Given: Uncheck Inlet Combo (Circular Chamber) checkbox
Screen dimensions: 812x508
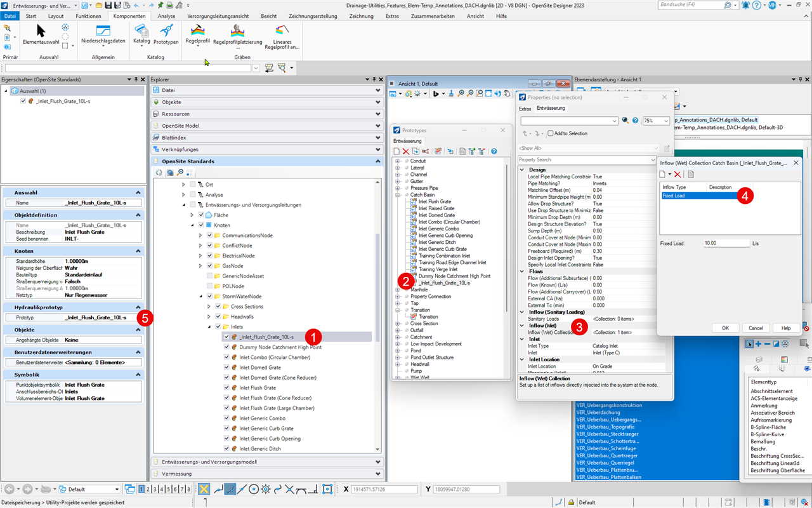Looking at the screenshot, I should pos(227,357).
